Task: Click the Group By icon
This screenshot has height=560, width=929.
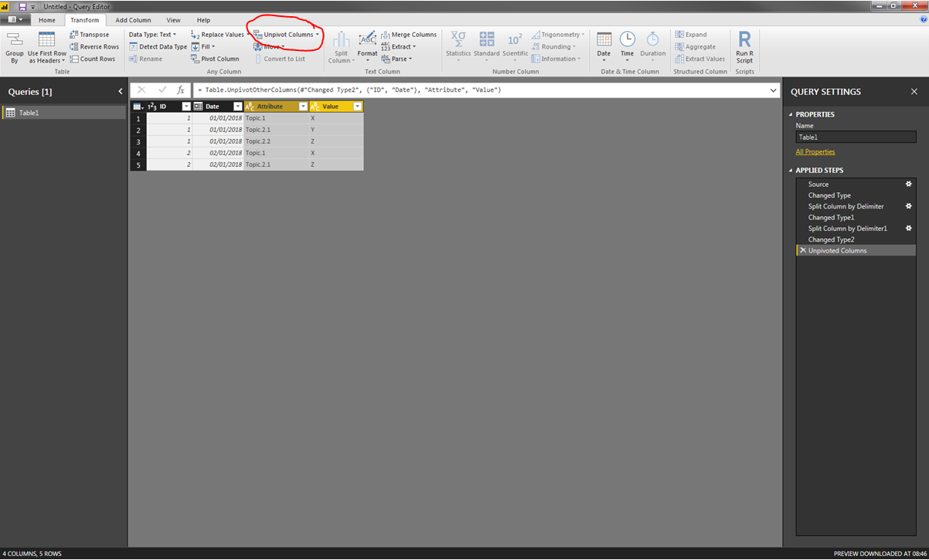Action: click(x=14, y=40)
